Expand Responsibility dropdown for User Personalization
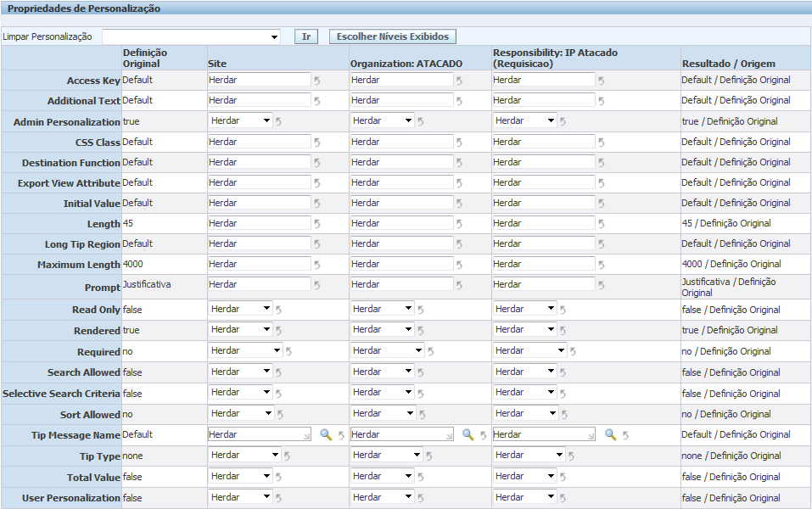 coord(524,497)
